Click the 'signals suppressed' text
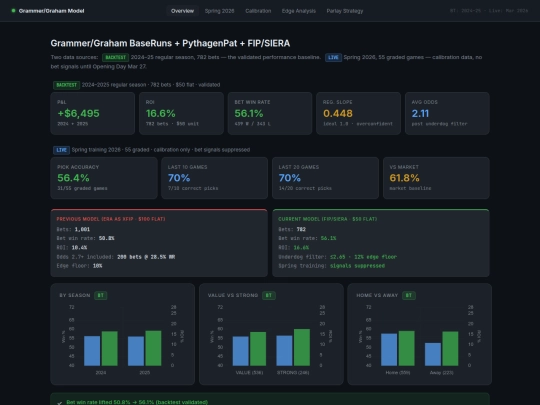Screen dimensions: 540x405 [x=357, y=266]
